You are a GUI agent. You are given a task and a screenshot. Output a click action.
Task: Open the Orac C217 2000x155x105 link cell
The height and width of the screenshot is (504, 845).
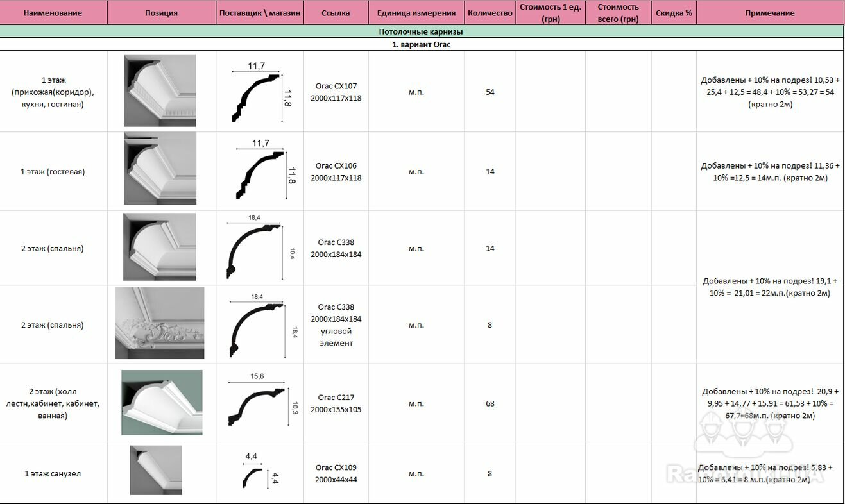tap(336, 403)
